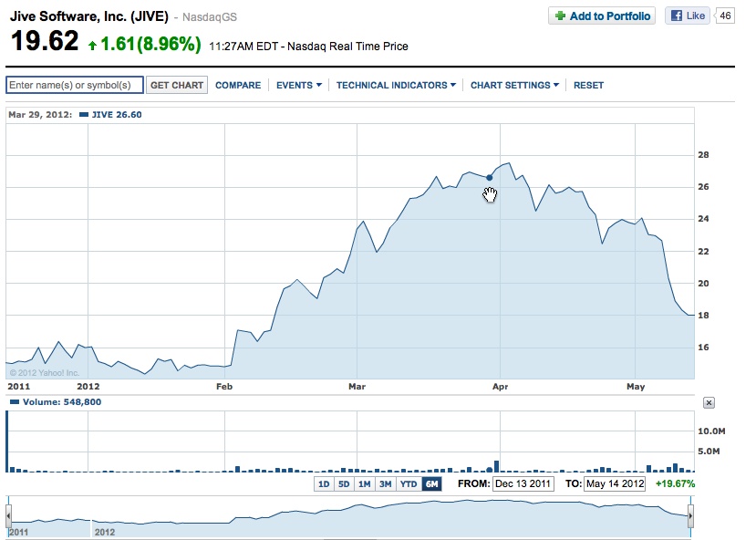Screen dimensions: 756x540
Task: Edit the FROM date field
Action: tap(523, 483)
